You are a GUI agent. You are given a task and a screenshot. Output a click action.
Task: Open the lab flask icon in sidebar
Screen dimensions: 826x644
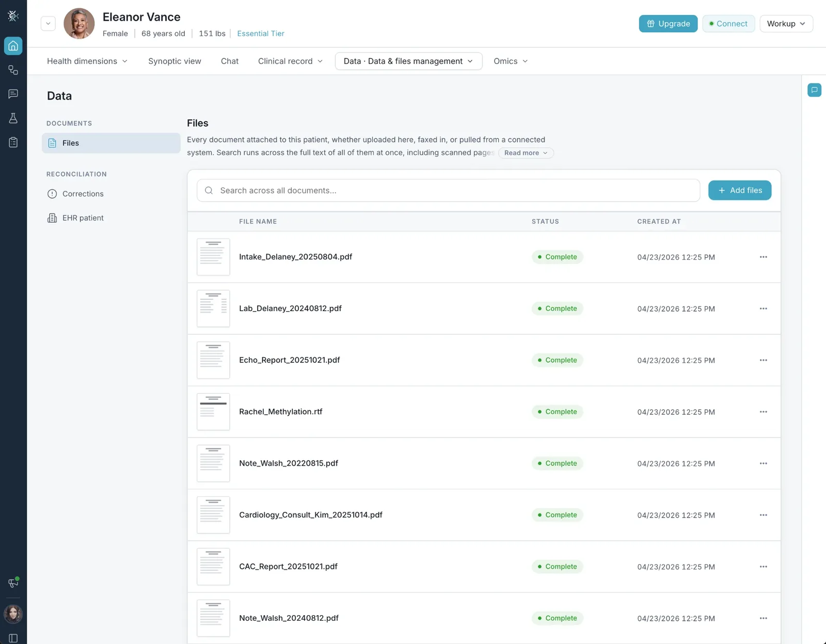[x=13, y=118]
